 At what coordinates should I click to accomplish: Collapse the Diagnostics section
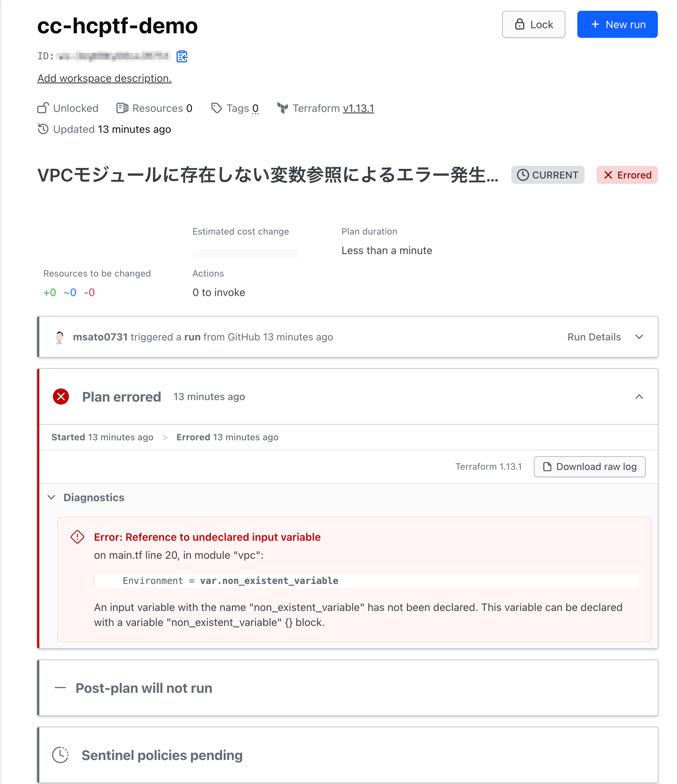click(52, 497)
